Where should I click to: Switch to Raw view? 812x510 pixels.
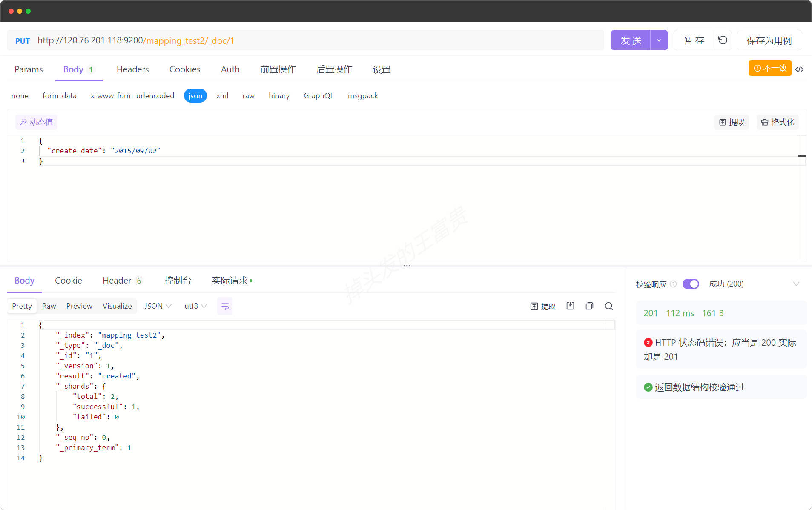pos(49,306)
